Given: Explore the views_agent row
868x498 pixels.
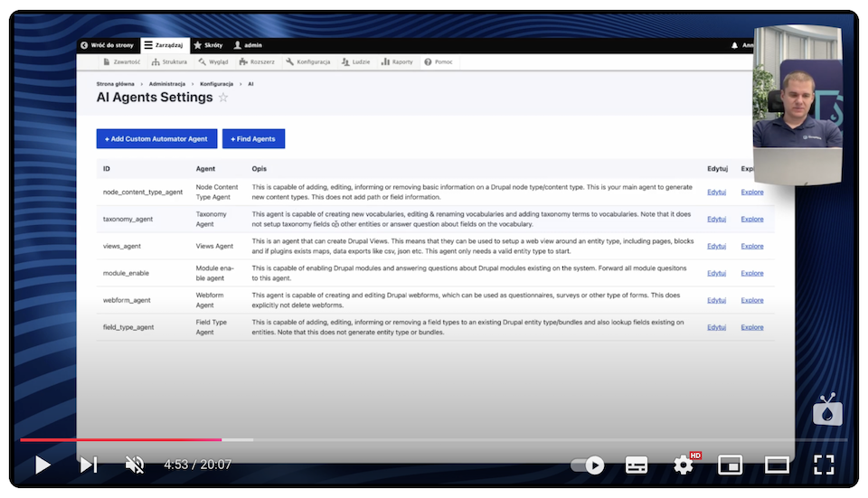Looking at the screenshot, I should click(751, 246).
